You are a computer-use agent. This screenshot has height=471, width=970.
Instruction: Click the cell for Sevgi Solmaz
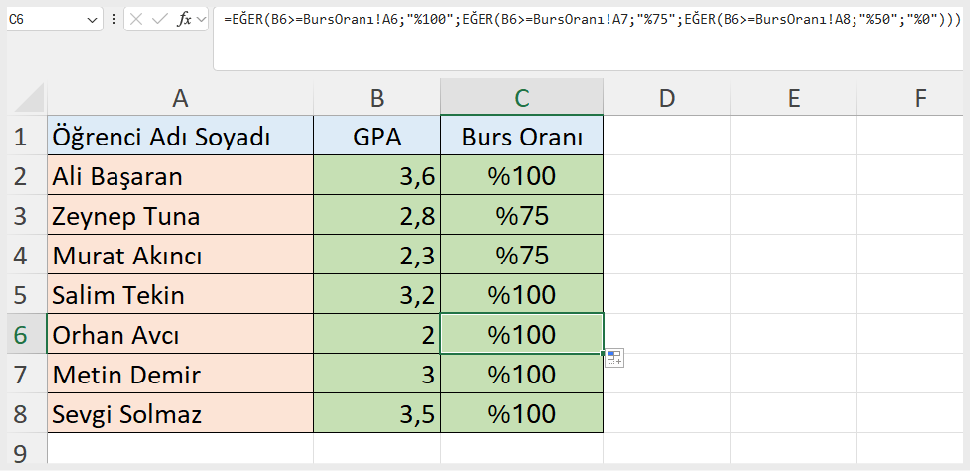181,413
